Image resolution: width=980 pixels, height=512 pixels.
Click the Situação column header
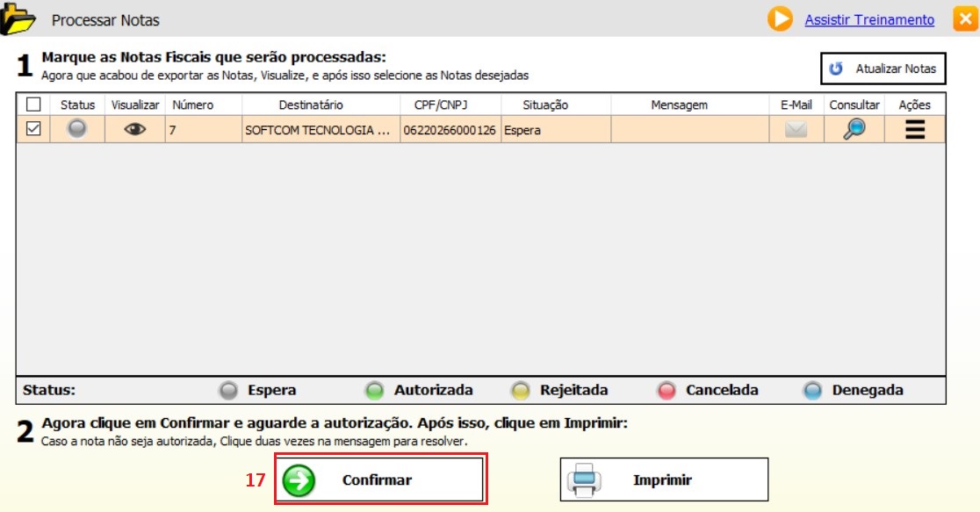click(545, 105)
